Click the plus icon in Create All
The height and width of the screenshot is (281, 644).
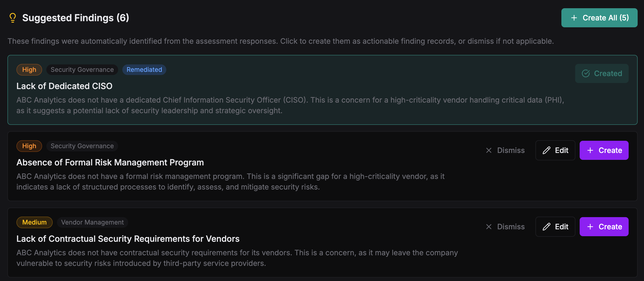pos(574,18)
